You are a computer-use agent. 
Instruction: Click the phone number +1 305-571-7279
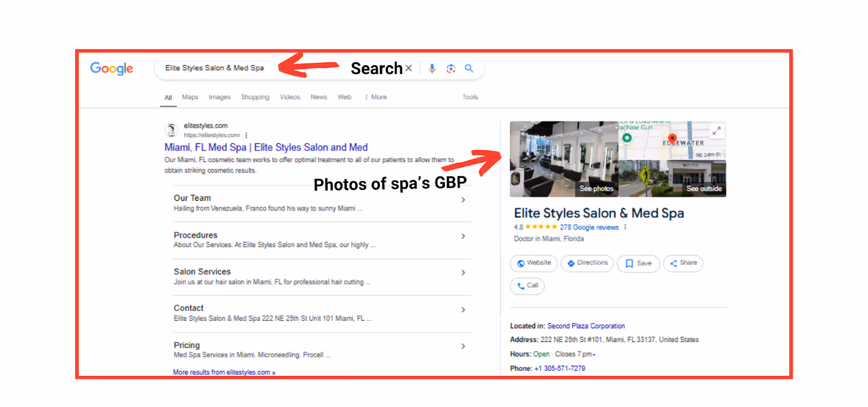pyautogui.click(x=560, y=368)
